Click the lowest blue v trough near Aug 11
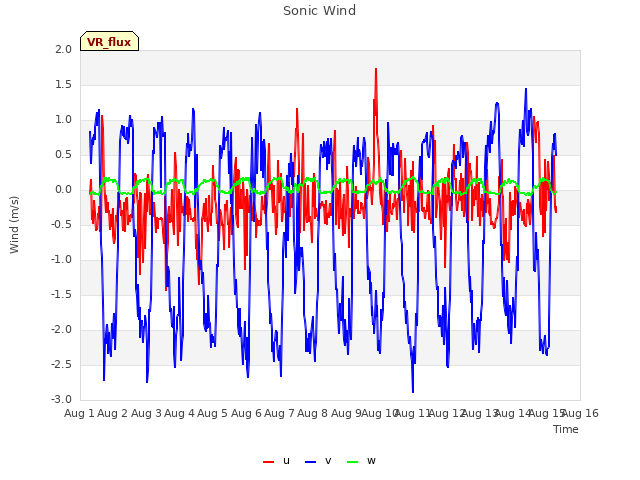Viewport: 640px width, 480px height. click(x=413, y=391)
